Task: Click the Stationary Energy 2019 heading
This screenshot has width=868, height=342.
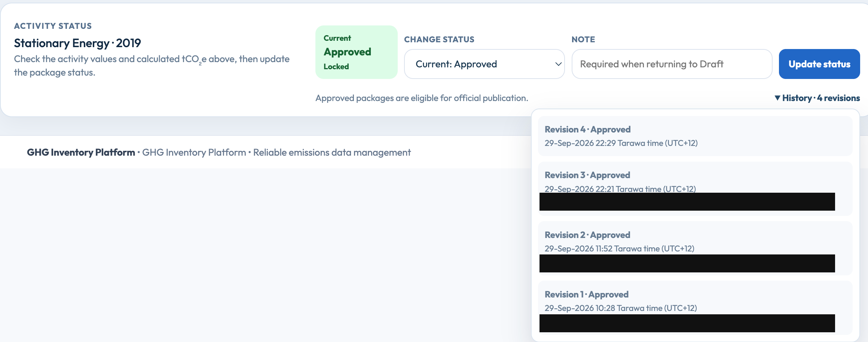Action: point(77,43)
